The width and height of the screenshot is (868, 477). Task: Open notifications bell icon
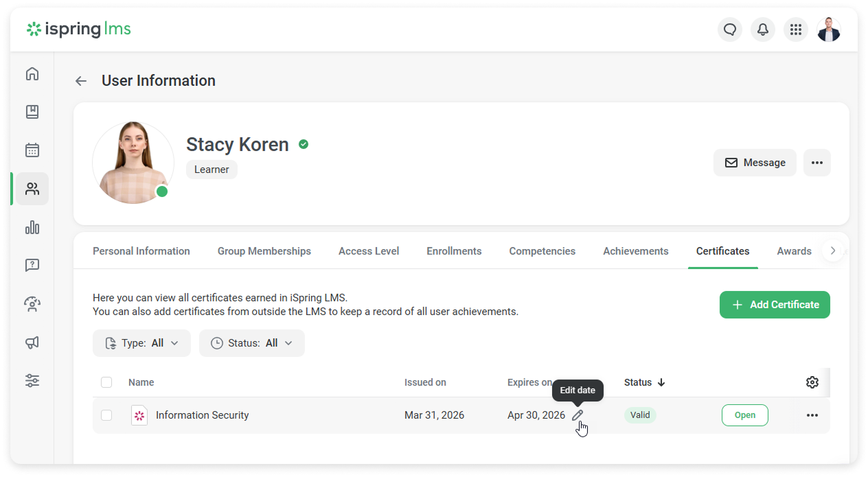click(x=762, y=30)
